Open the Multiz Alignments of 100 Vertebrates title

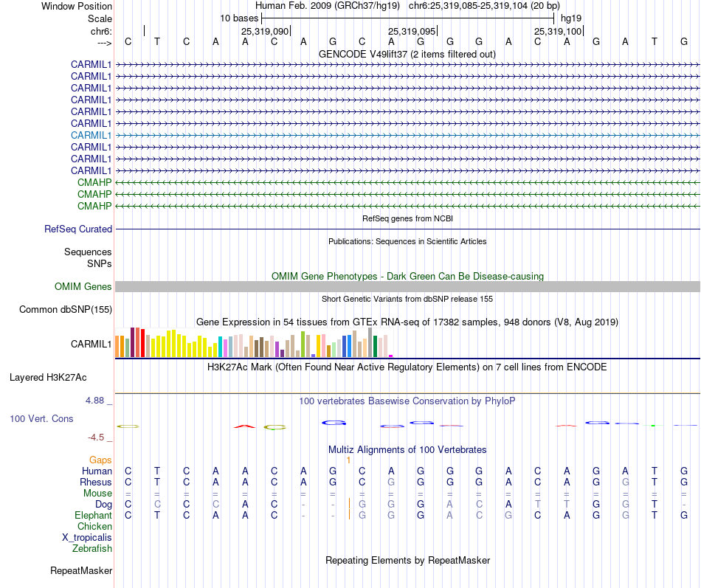coord(407,450)
